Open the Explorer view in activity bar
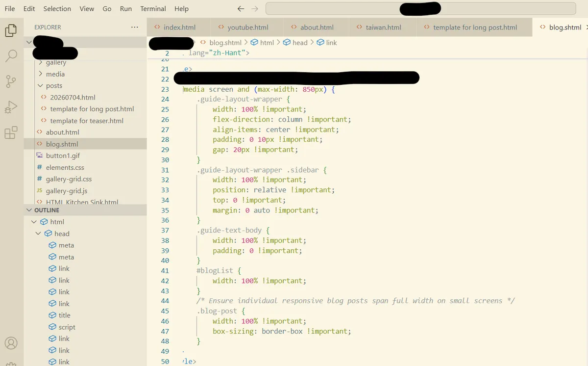Screen dimensions: 588x366 (11, 30)
